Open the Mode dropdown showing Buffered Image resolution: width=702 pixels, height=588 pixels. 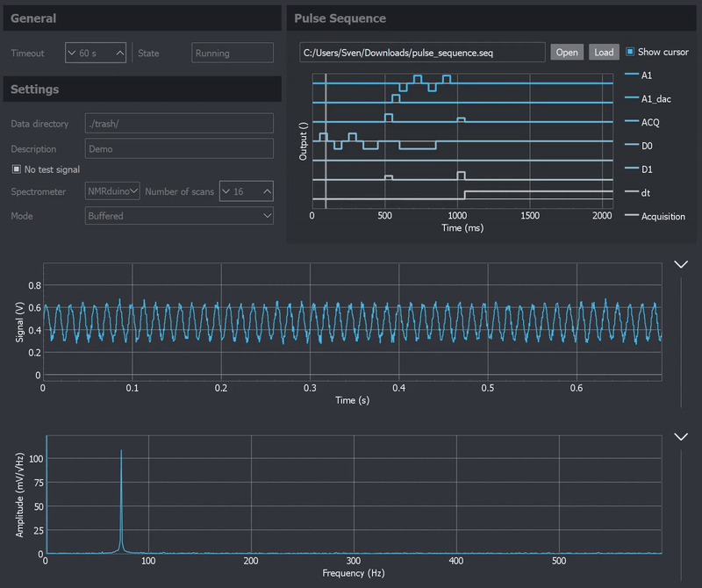coord(179,215)
